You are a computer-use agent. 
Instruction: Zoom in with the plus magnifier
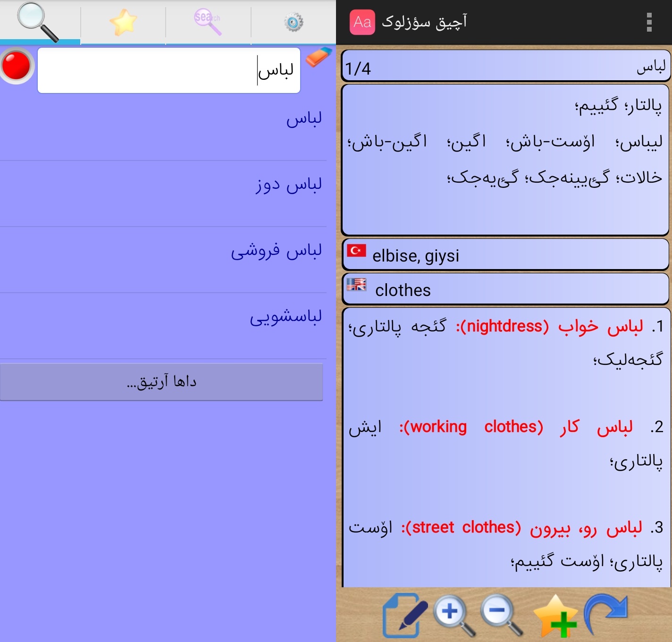coord(454,615)
